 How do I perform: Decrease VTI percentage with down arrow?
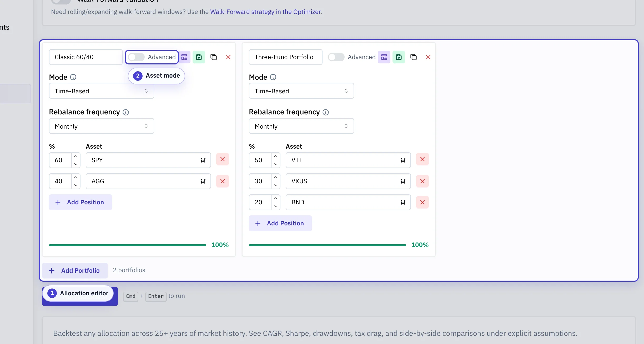click(x=276, y=164)
